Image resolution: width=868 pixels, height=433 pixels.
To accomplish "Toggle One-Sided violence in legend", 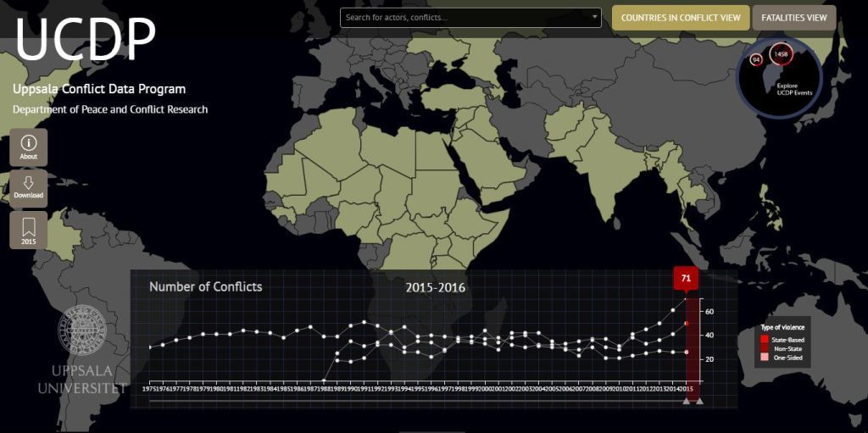I will 765,358.
